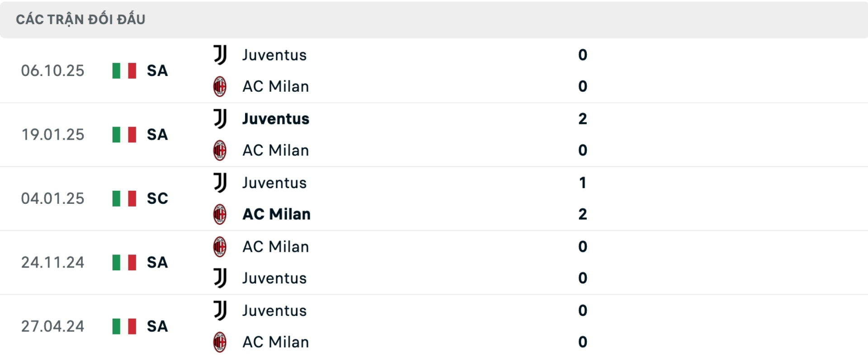868x358 pixels.
Task: Open the bold AC Milan winner name
Action: click(x=276, y=214)
